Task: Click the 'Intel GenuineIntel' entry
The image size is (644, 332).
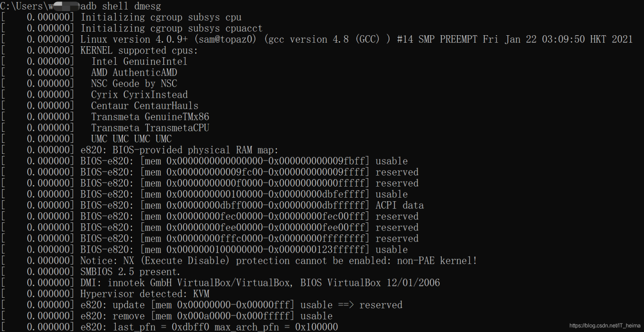Action: coord(139,61)
